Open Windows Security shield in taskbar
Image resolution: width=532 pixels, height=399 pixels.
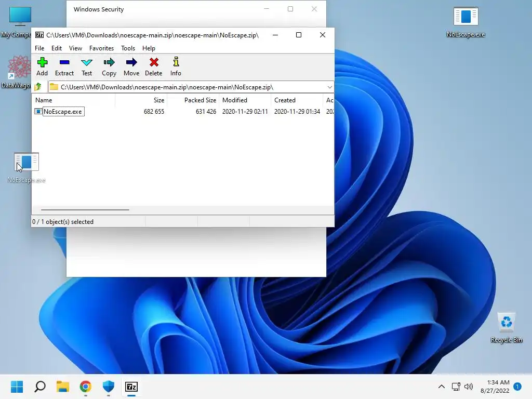coord(109,387)
